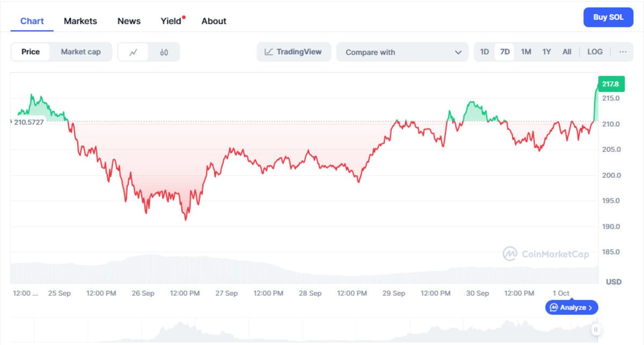
Task: Enable LOG scale on chart
Action: [595, 52]
